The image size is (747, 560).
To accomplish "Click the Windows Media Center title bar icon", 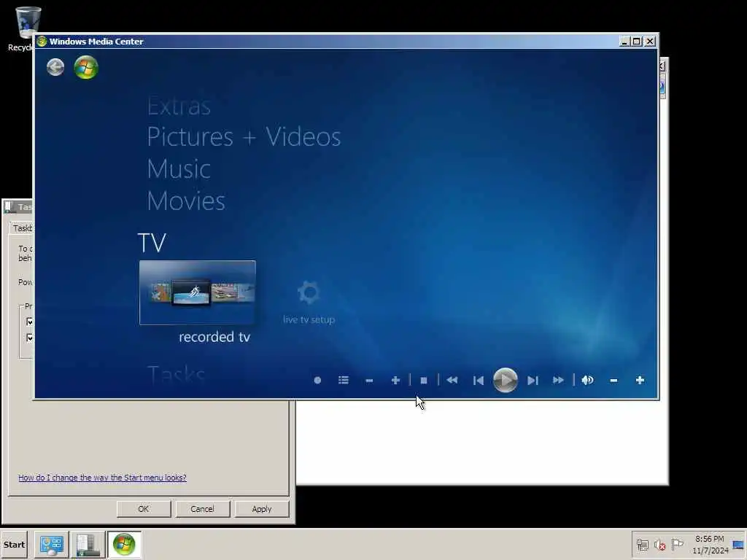I will [42, 42].
